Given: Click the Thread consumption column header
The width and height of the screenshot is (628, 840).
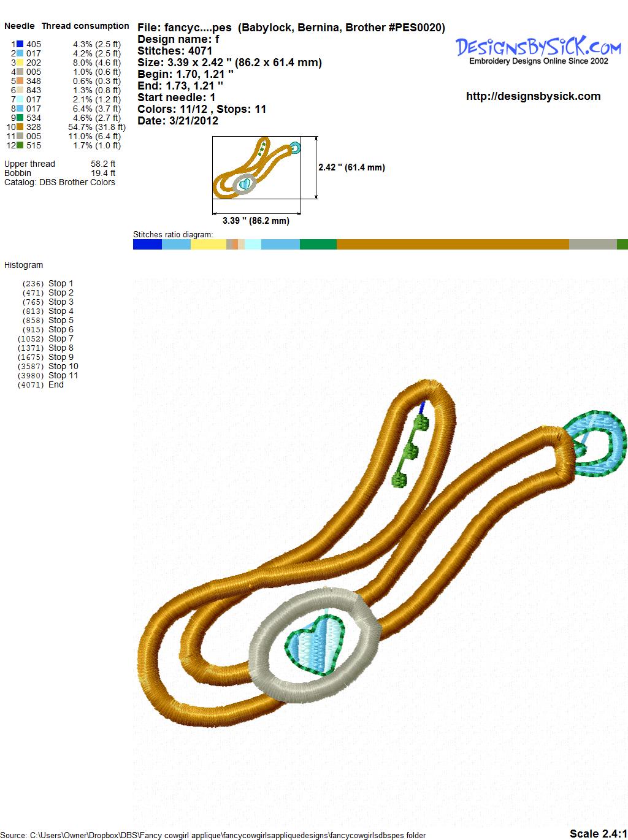Looking at the screenshot, I should tap(85, 26).
